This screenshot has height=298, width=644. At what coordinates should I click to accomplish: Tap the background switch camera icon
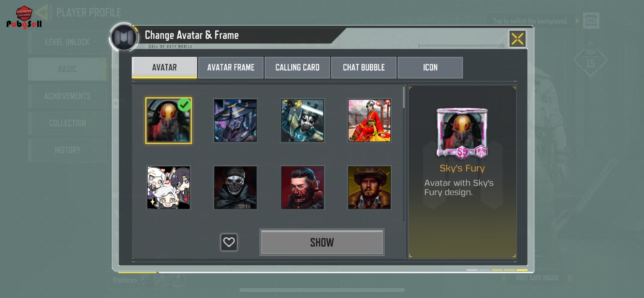[x=591, y=21]
